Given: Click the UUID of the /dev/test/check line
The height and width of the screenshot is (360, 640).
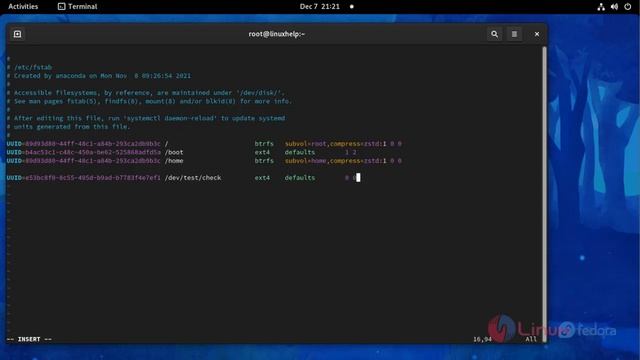Looking at the screenshot, I should 84,178.
